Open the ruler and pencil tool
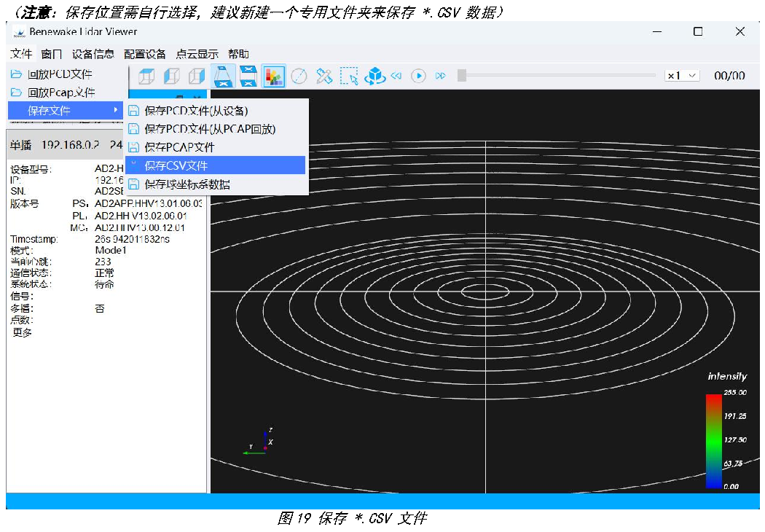The width and height of the screenshot is (765, 532). click(324, 76)
